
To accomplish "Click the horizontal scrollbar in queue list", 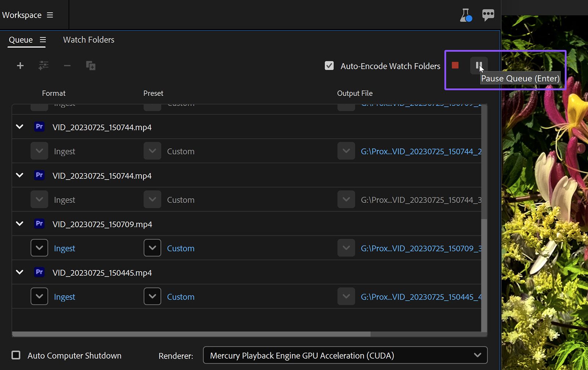I will tap(191, 334).
